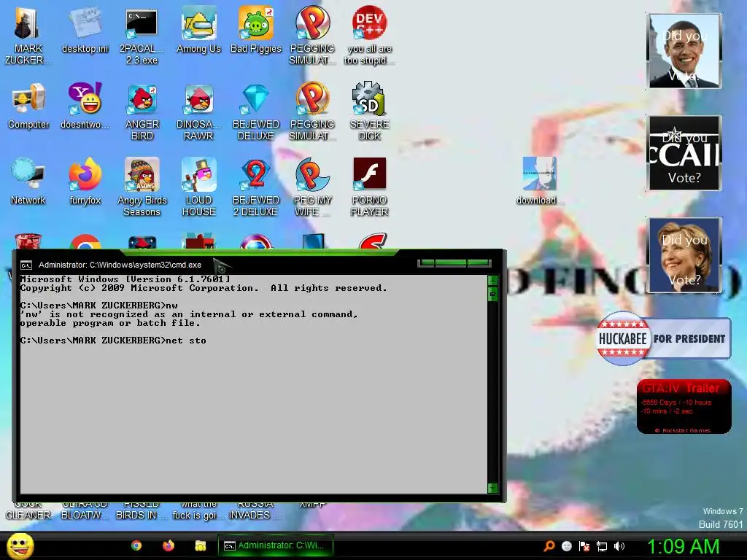Open the GTA:IV Trailer countdown gadget

tap(684, 406)
